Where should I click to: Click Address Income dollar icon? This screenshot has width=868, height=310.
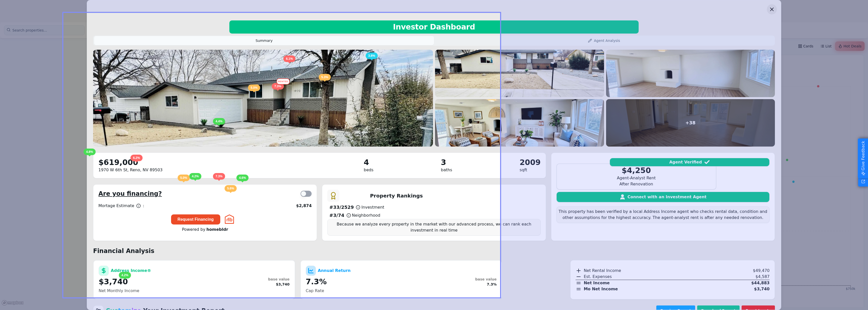[103, 271]
